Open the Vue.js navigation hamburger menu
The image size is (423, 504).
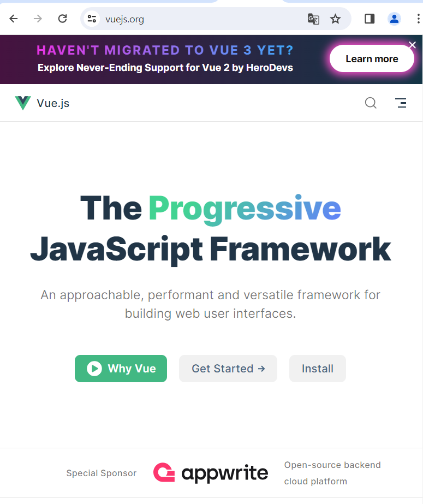pos(401,103)
